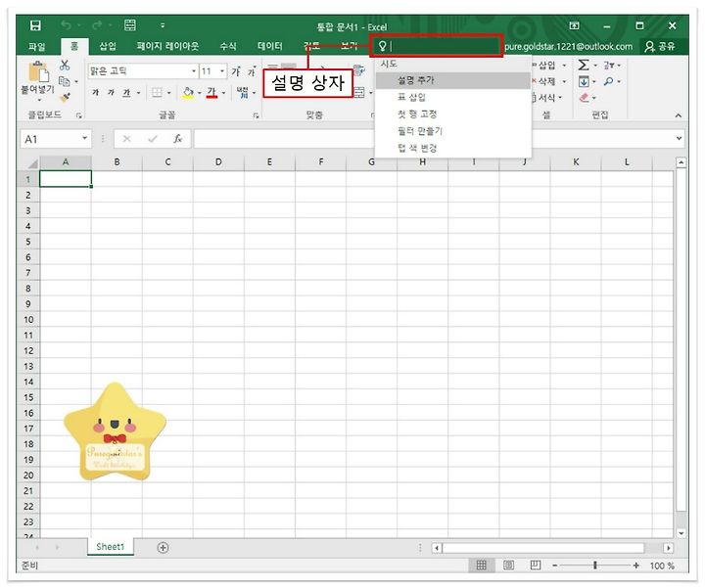Choose 첫 행 고정 from suggestions

pyautogui.click(x=452, y=114)
